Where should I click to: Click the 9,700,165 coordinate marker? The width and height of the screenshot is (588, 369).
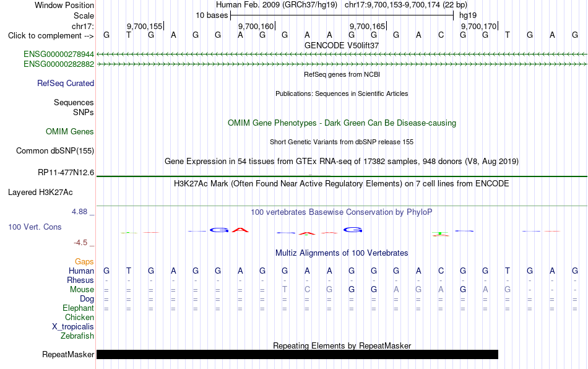click(x=368, y=26)
